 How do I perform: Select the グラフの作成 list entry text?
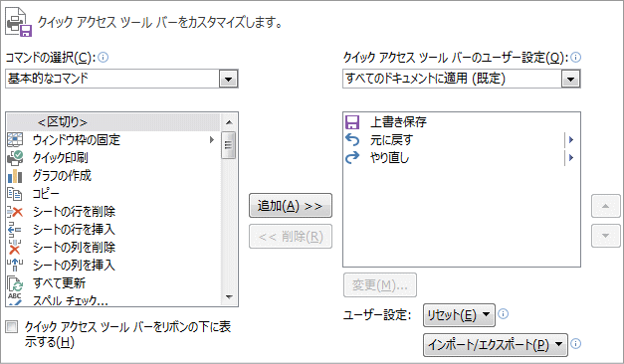62,176
